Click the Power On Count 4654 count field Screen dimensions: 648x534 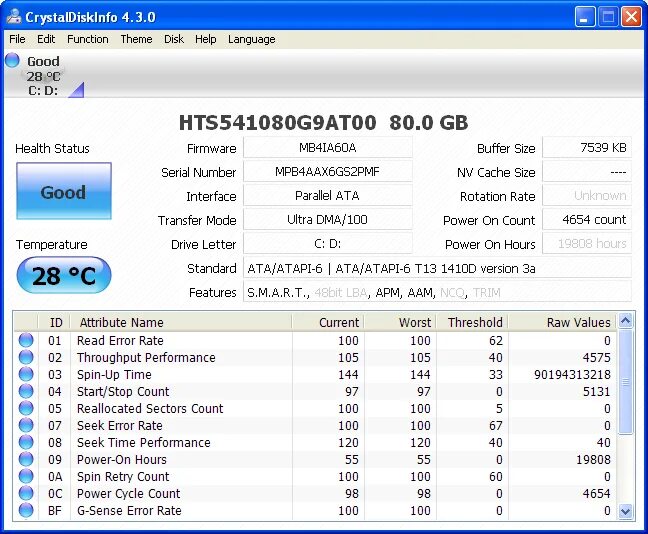(x=587, y=219)
